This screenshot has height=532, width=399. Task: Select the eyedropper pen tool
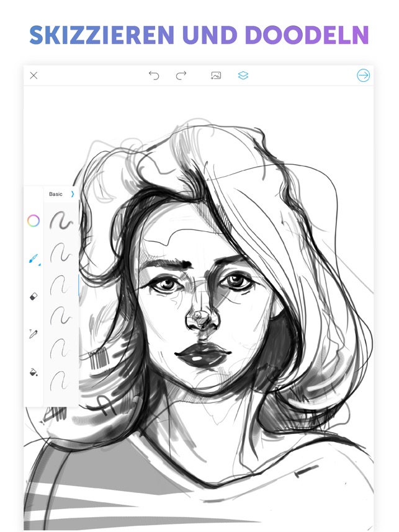point(34,334)
